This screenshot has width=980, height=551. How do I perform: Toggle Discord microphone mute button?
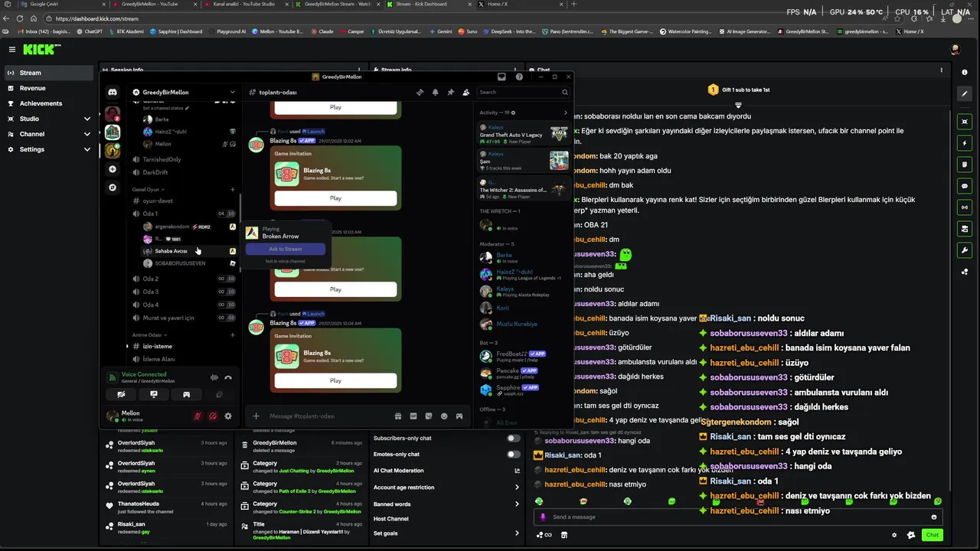(198, 416)
